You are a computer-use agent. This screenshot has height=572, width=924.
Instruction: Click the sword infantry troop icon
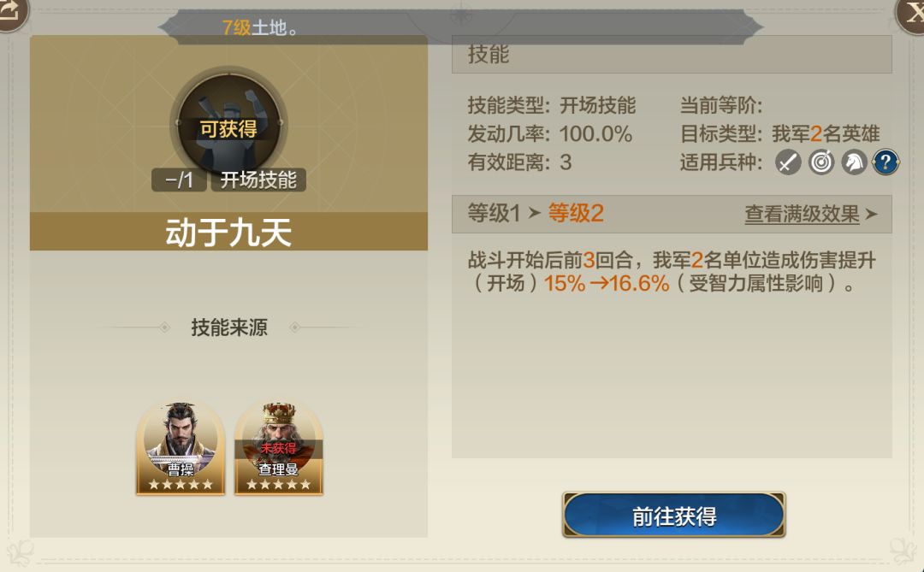[x=788, y=162]
